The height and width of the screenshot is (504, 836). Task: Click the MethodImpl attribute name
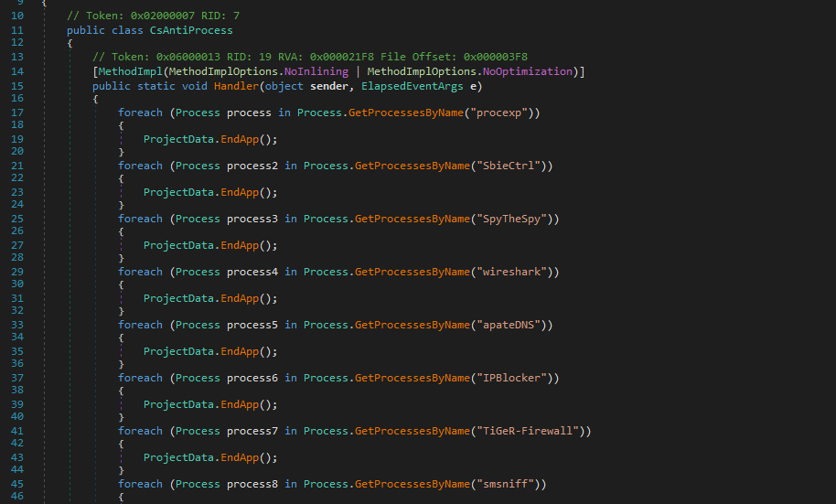tap(125, 71)
